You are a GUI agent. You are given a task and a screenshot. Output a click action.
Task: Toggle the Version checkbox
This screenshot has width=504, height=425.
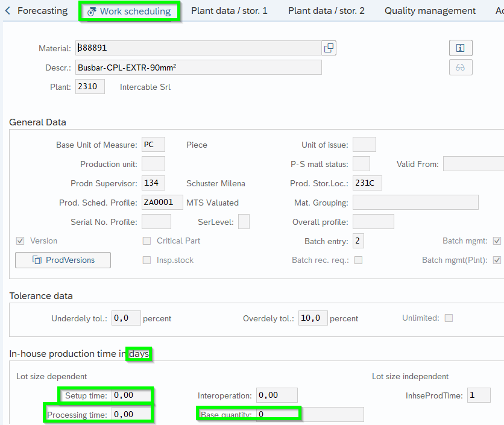tap(20, 241)
